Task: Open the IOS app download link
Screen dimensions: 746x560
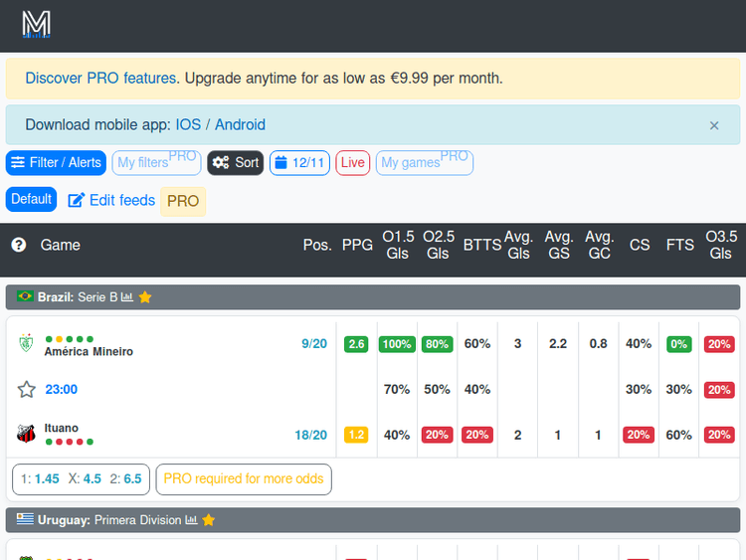Action: [188, 124]
